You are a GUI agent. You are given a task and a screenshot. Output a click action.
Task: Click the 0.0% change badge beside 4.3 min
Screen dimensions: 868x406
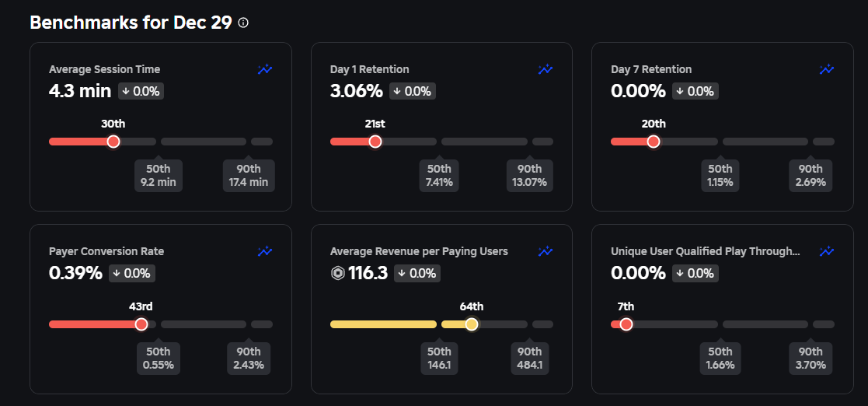pyautogui.click(x=141, y=91)
